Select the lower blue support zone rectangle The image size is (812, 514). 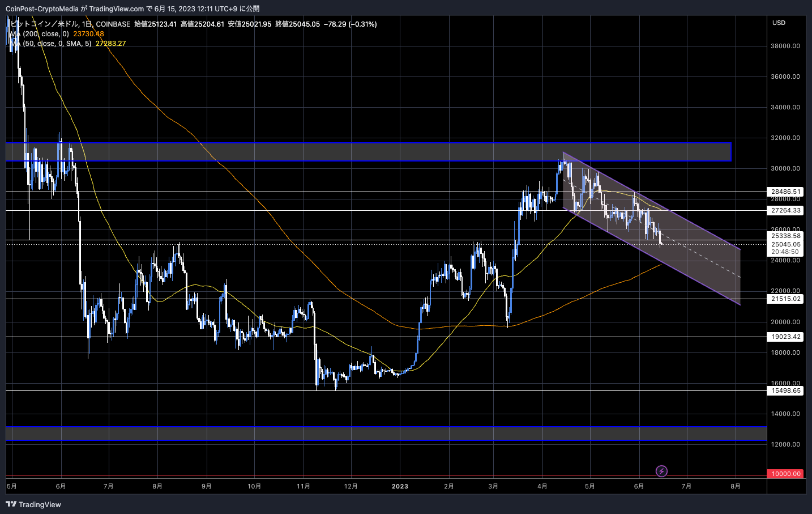tap(385, 434)
